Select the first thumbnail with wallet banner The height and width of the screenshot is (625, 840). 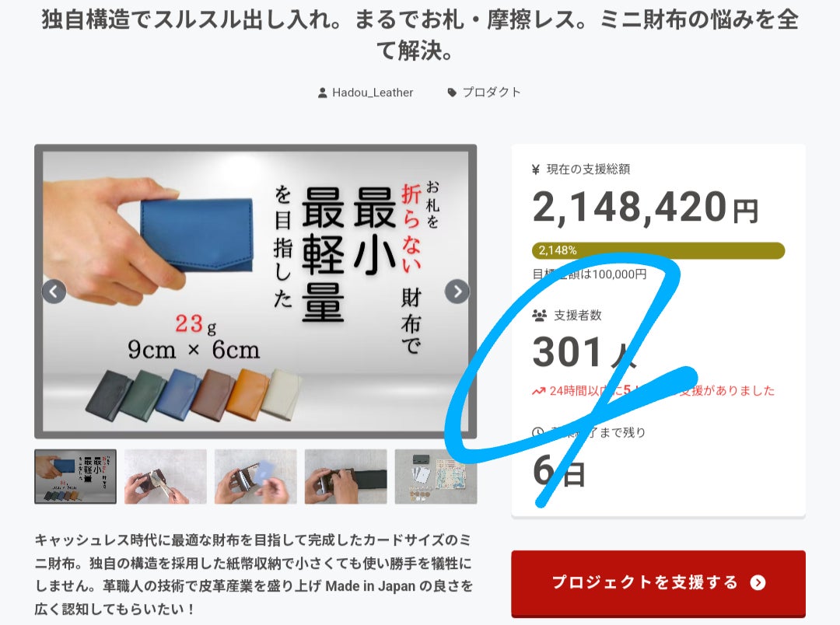[75, 477]
